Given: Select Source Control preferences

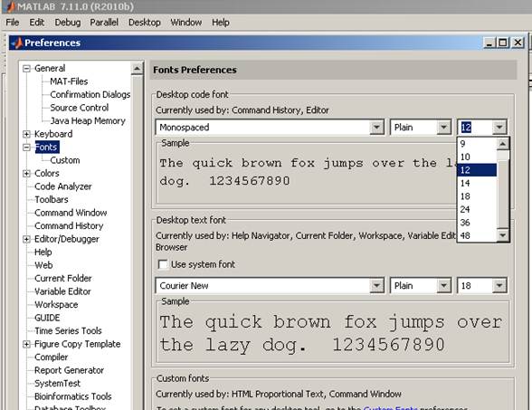Looking at the screenshot, I should 79,108.
